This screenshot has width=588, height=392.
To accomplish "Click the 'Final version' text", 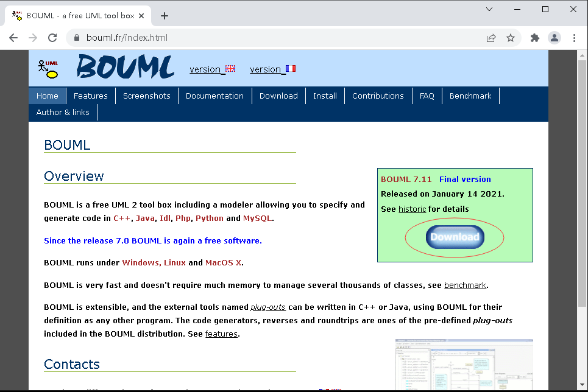I will [465, 179].
